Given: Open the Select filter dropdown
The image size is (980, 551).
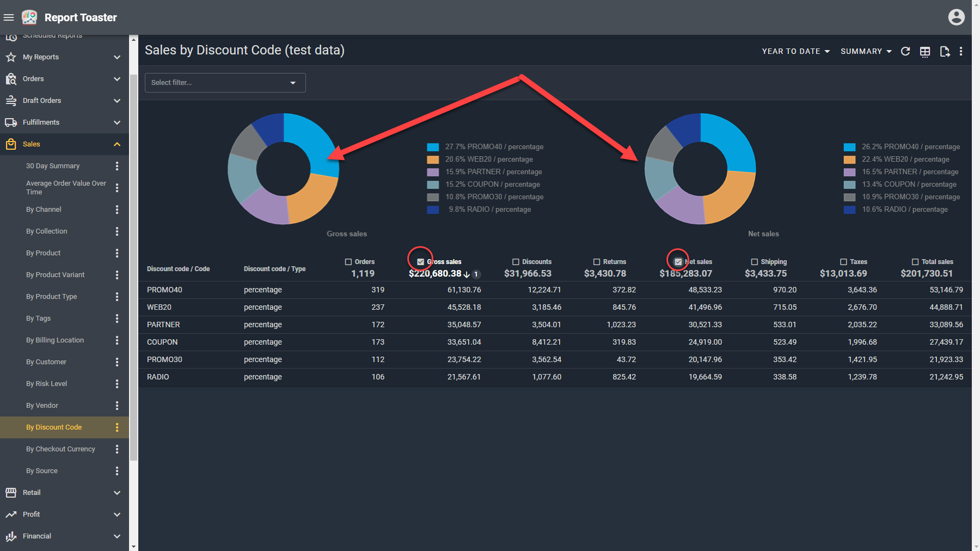Looking at the screenshot, I should [225, 83].
